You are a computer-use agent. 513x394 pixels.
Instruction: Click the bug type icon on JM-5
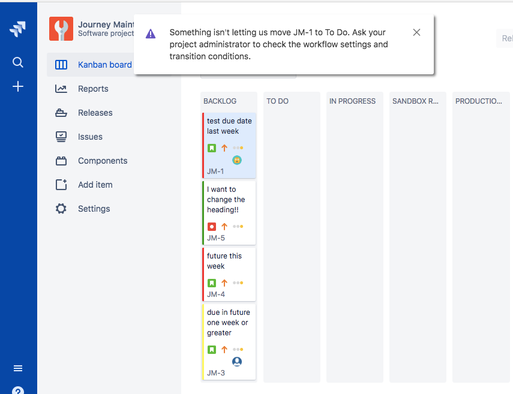coord(212,227)
